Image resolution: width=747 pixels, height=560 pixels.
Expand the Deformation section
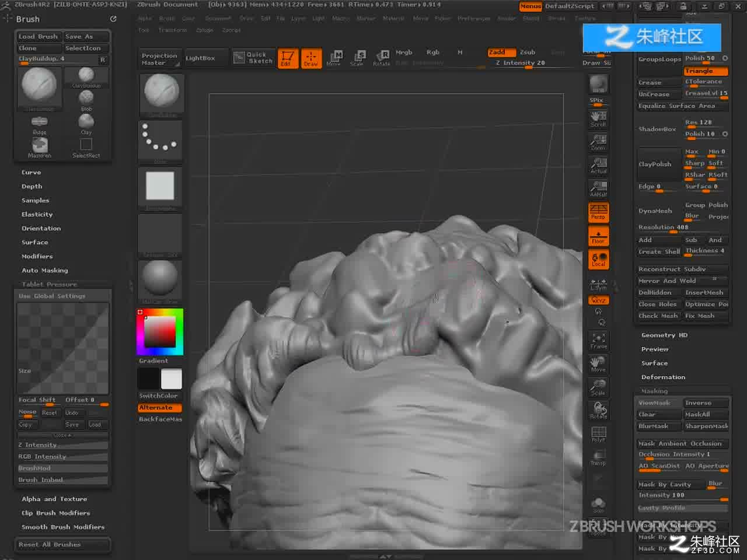point(663,377)
